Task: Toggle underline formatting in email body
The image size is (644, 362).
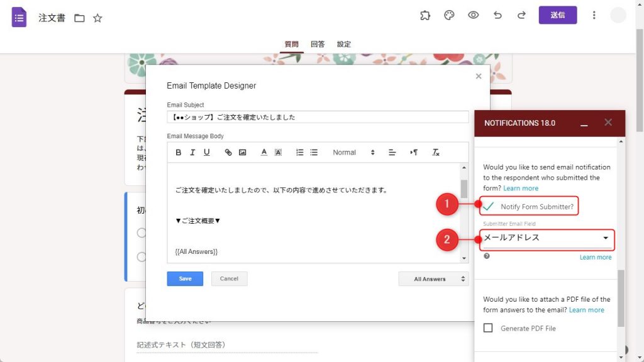Action: tap(206, 152)
